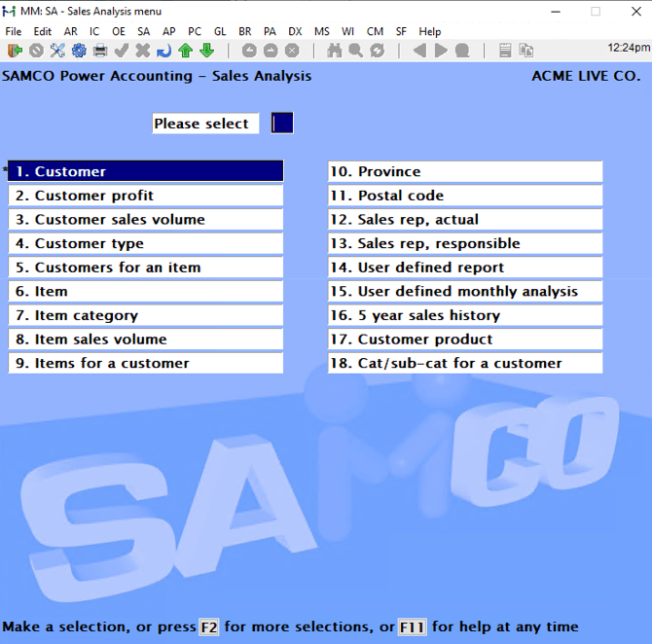
Task: Click the grey X delete toolbar icon
Action: (x=143, y=51)
